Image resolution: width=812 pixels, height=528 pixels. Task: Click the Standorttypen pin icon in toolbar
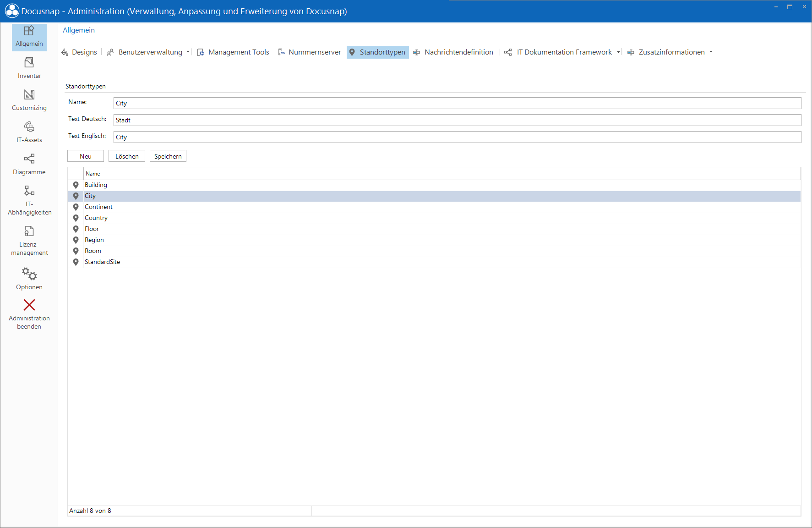click(x=352, y=52)
